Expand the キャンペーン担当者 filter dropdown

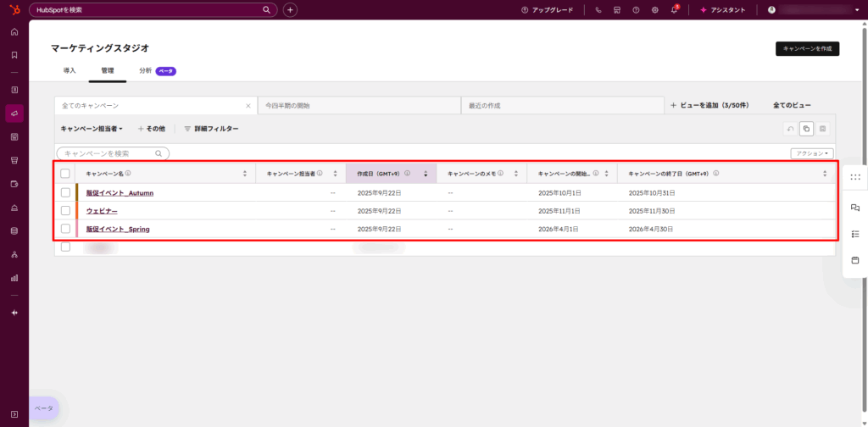92,129
